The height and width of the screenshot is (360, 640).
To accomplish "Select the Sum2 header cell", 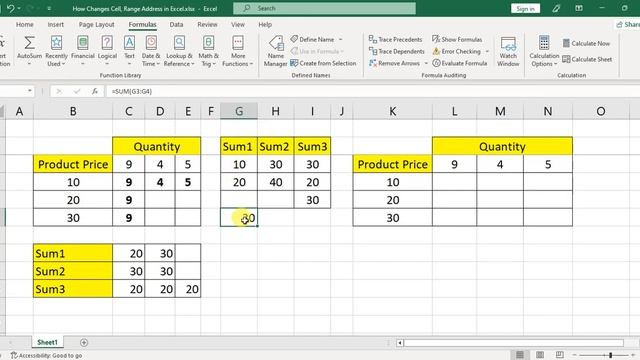I will pos(276,147).
